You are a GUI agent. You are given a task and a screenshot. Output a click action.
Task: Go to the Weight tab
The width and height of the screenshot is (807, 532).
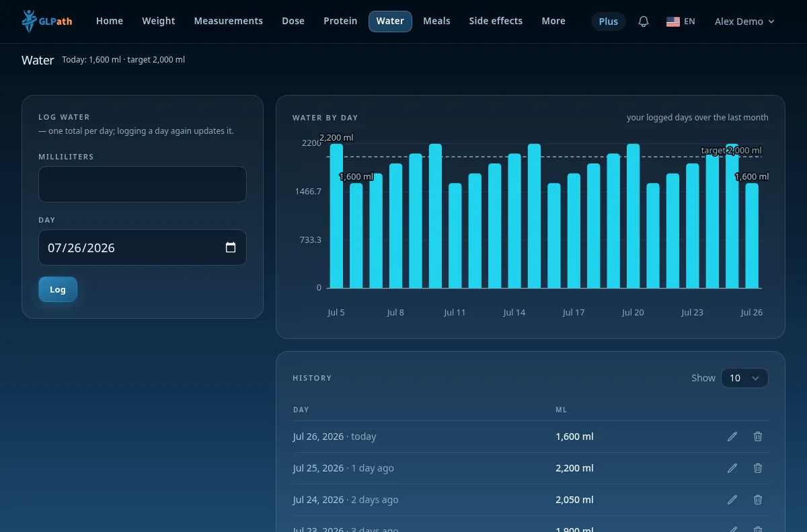[159, 22]
